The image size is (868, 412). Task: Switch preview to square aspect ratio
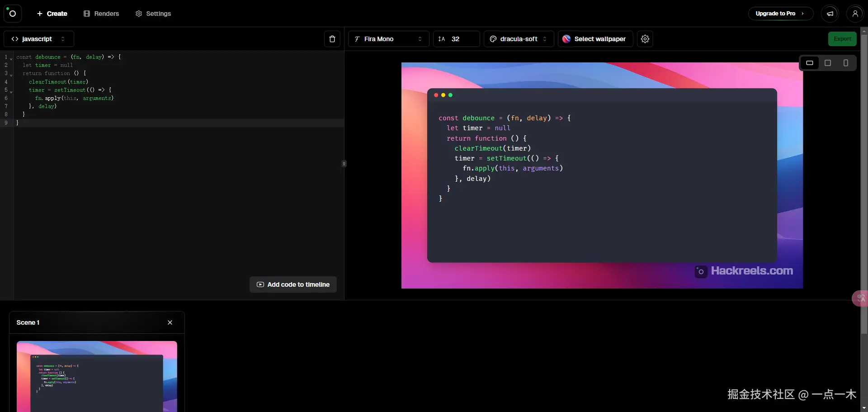pyautogui.click(x=828, y=63)
